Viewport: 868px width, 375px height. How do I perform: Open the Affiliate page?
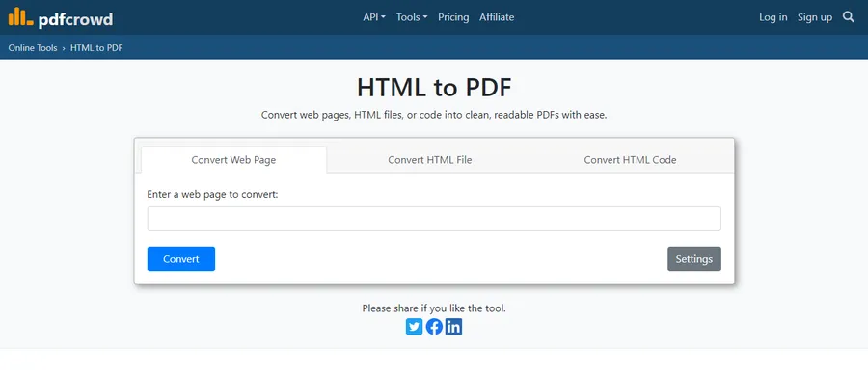[497, 17]
